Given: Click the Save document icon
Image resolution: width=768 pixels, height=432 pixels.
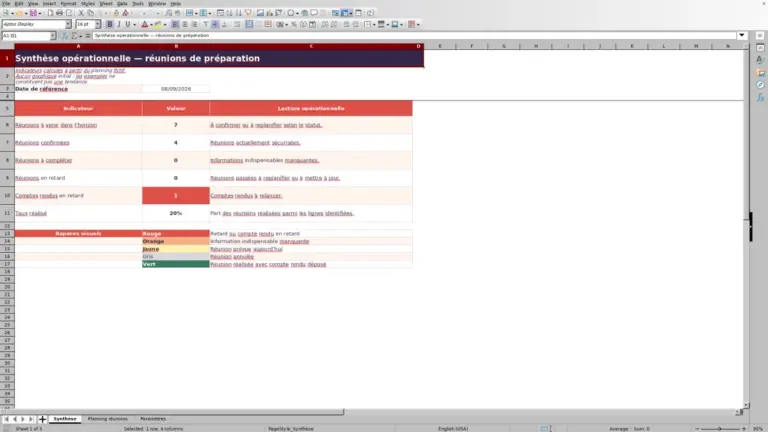Looking at the screenshot, I should 33,13.
